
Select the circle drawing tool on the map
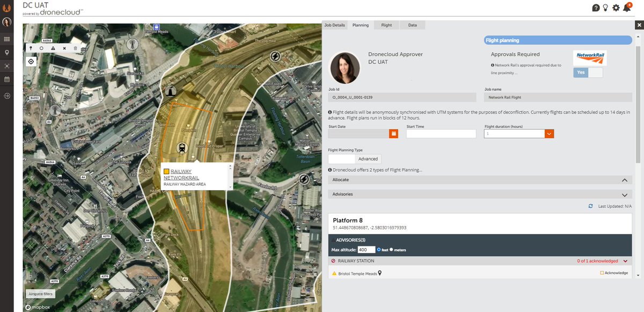pos(41,48)
